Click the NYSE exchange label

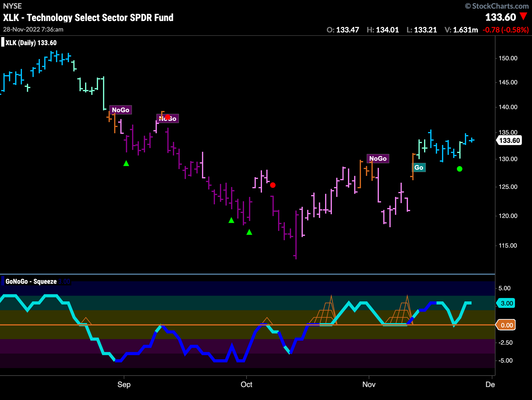[12, 6]
